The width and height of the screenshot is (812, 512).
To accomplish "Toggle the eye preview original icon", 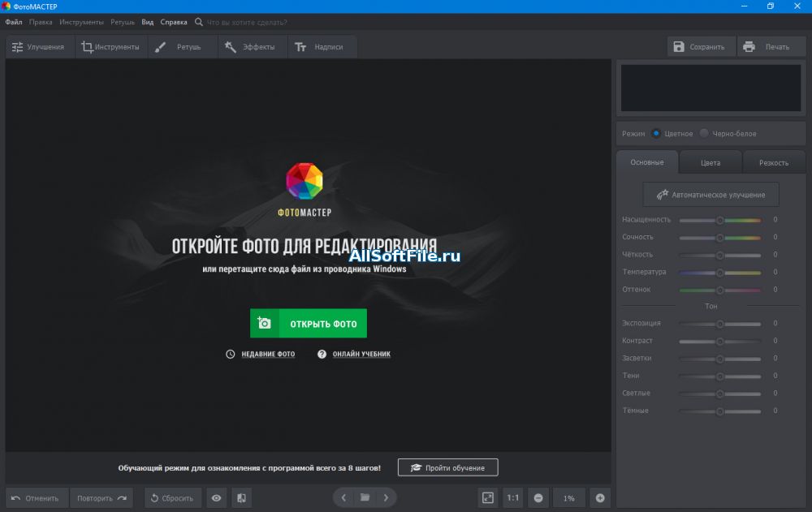I will 217,498.
